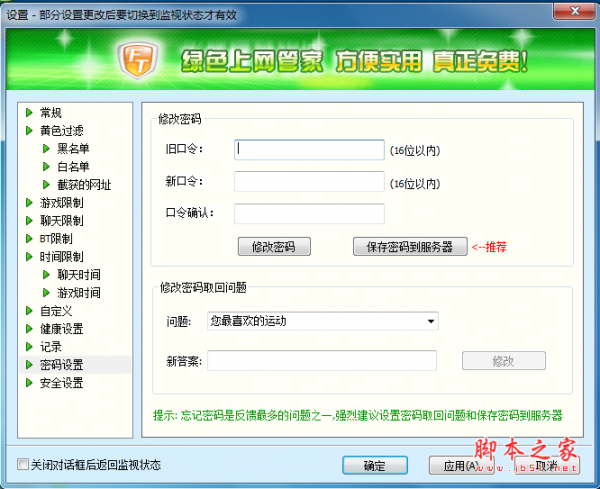
Task: Open the 常规 settings page
Action: tap(51, 112)
